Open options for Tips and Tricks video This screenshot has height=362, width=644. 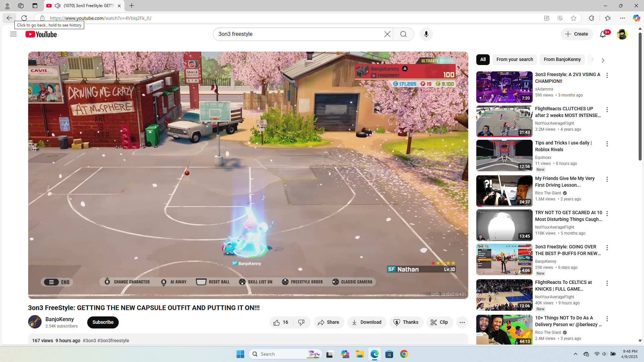tap(607, 144)
